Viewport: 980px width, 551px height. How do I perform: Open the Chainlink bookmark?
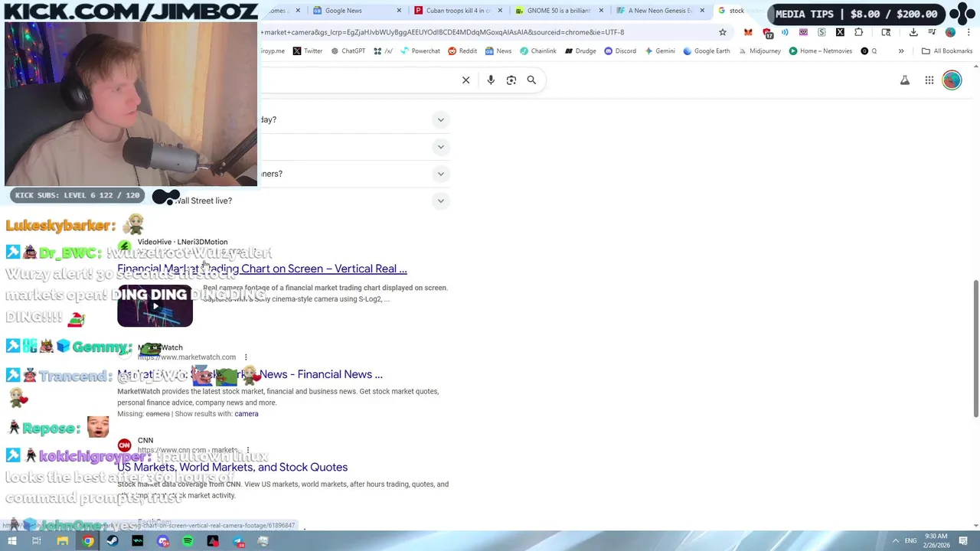538,51
